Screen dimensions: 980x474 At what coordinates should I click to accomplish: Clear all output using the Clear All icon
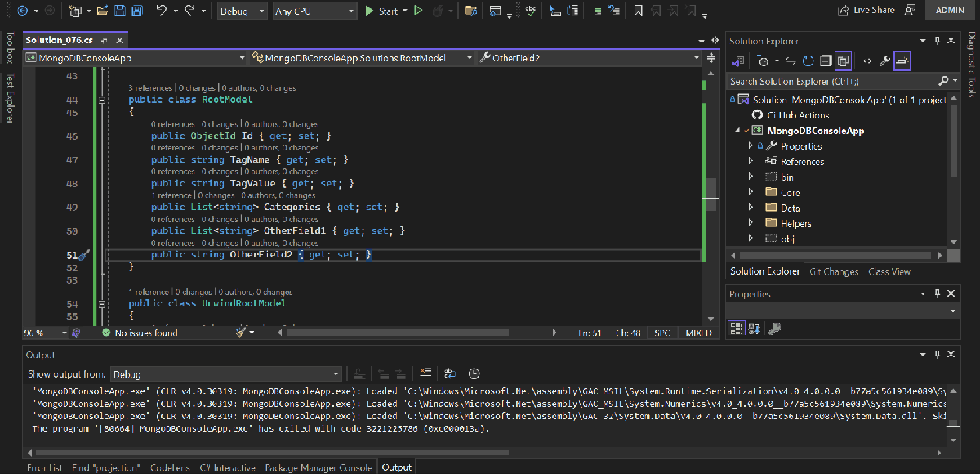[x=425, y=373]
